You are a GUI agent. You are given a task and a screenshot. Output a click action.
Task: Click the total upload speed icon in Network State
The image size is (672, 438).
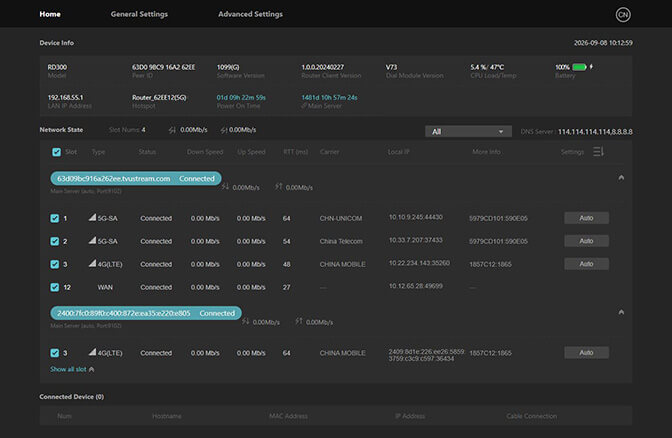tap(224, 130)
